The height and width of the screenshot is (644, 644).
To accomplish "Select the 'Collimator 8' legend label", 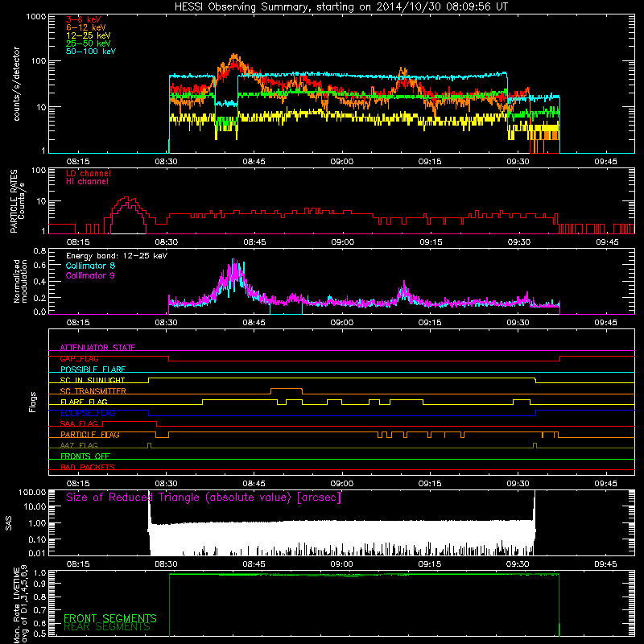I will [90, 266].
